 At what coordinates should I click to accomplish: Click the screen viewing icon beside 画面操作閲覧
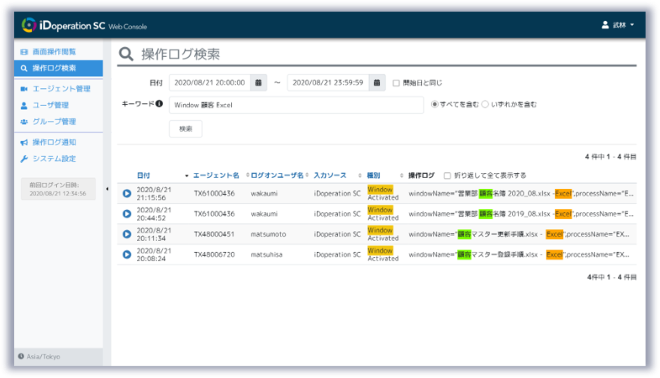point(24,52)
